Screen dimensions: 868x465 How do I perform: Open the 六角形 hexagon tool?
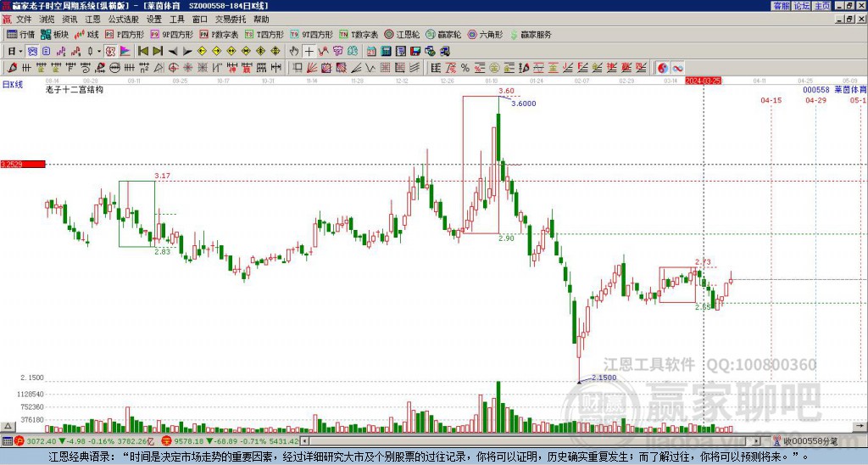485,34
